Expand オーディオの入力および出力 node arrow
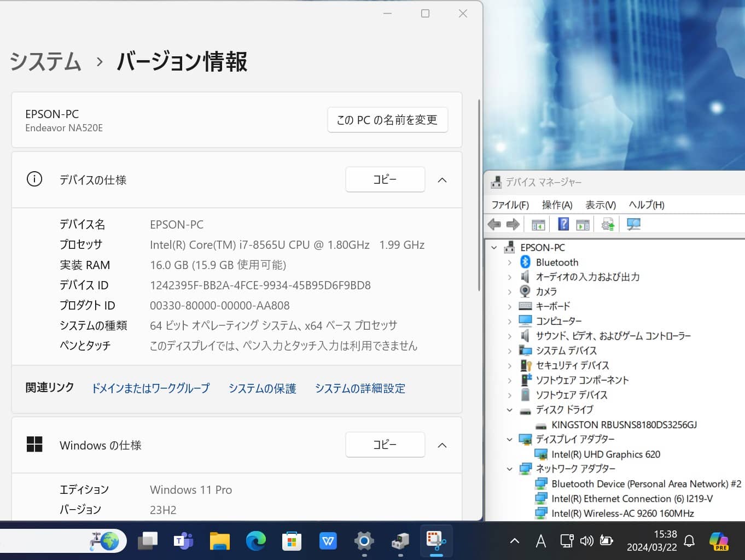This screenshot has width=745, height=560. click(x=510, y=277)
